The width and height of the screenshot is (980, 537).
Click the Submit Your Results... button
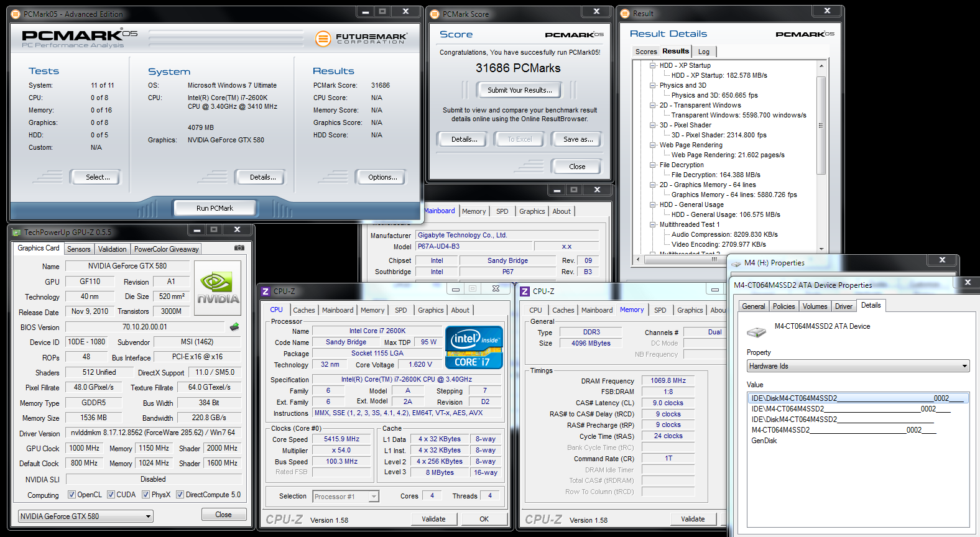pyautogui.click(x=519, y=90)
